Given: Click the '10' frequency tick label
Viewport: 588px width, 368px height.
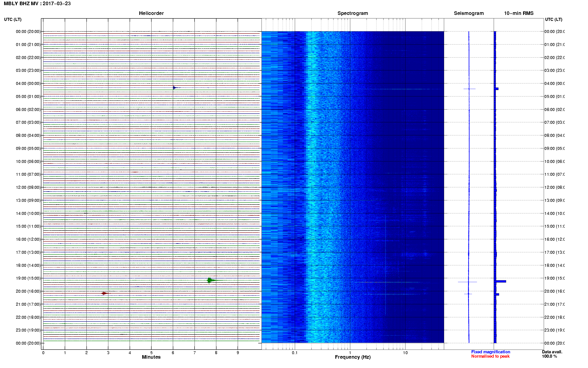Looking at the screenshot, I should (405, 353).
